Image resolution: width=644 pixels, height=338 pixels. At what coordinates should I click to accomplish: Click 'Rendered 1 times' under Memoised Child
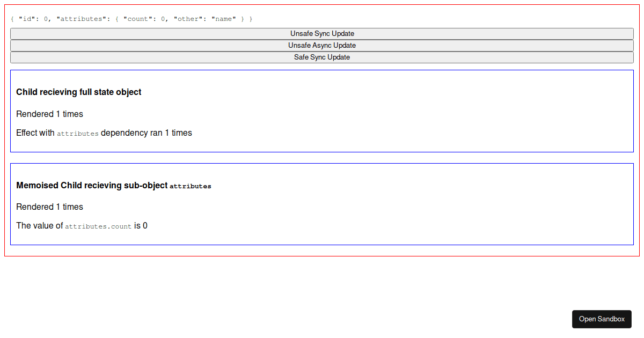point(49,207)
